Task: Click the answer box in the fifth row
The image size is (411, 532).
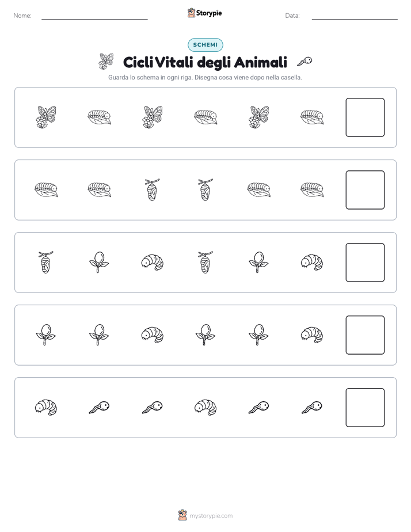Action: tap(365, 408)
